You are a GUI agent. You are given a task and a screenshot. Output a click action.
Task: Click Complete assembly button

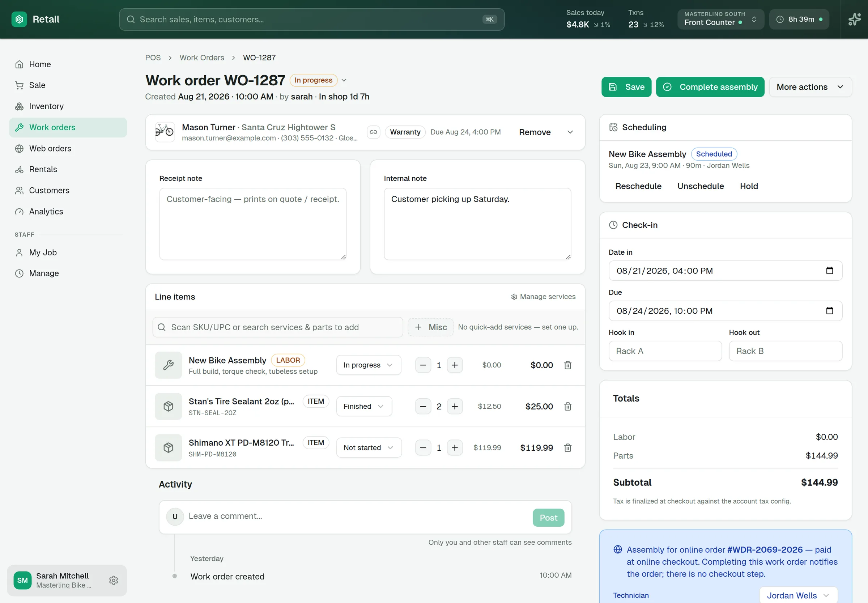(710, 87)
